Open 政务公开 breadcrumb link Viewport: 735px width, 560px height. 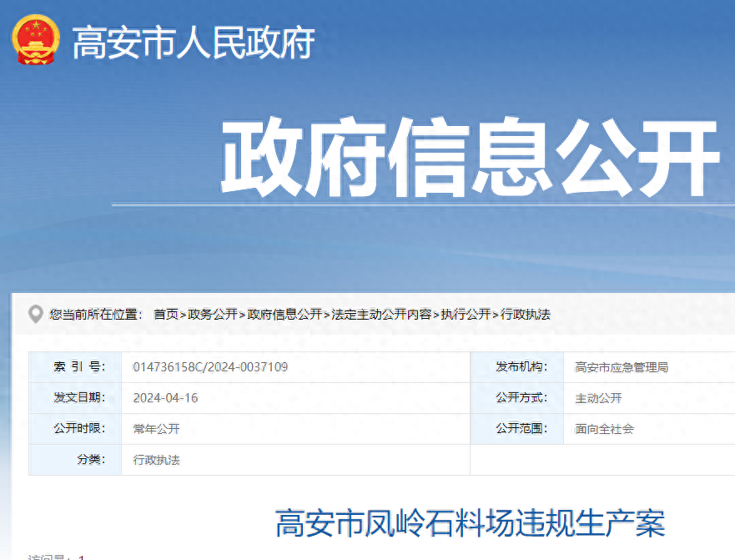(213, 315)
